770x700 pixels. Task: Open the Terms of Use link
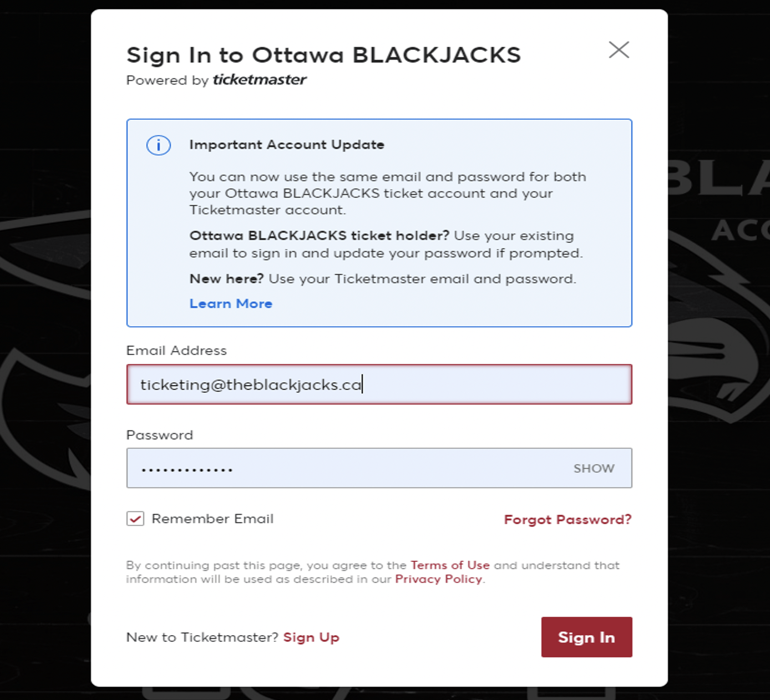450,565
